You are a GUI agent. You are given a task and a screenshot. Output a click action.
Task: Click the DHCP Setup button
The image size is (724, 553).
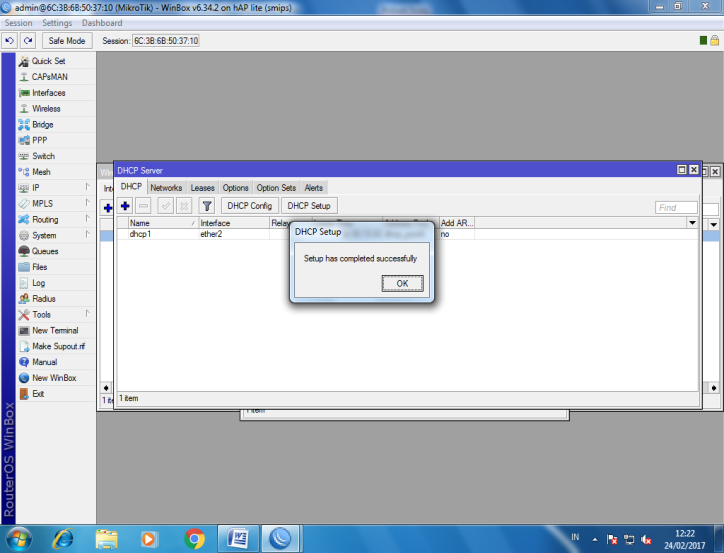coord(309,206)
